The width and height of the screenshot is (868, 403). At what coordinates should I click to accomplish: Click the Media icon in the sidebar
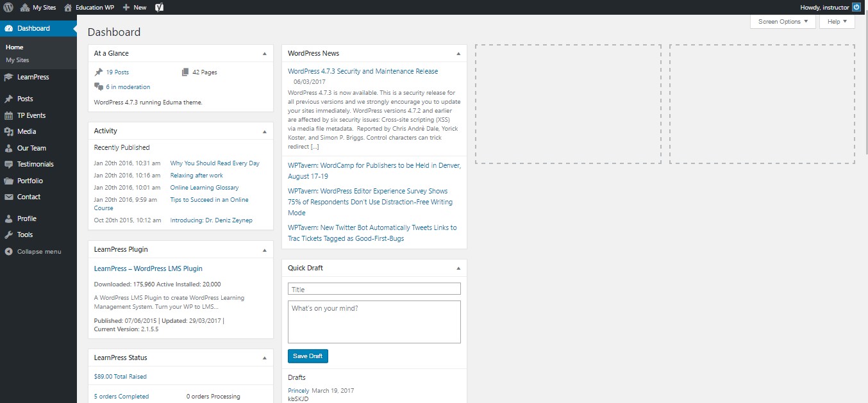(8, 131)
